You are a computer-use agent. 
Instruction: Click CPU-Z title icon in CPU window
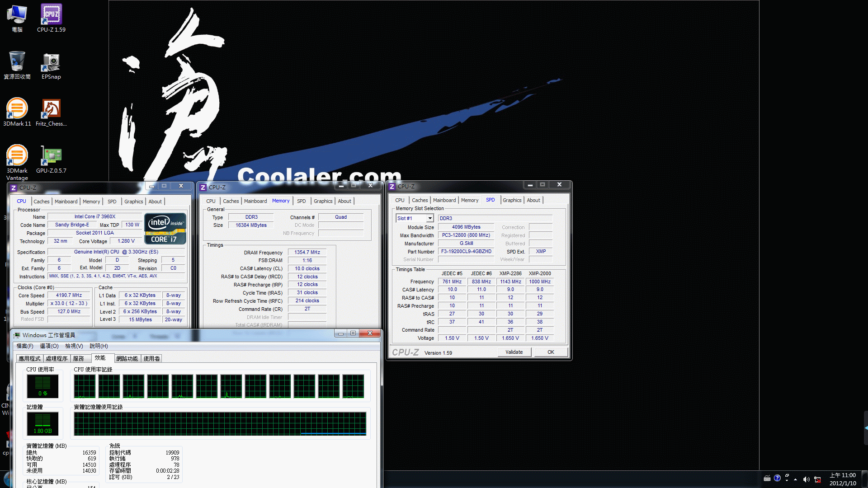point(14,188)
